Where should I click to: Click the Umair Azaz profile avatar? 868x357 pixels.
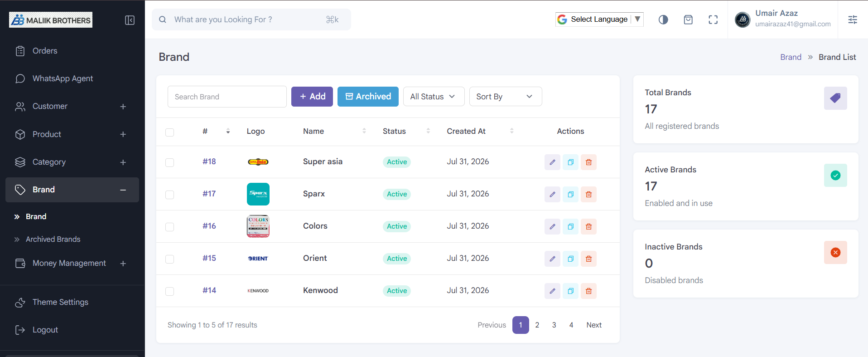(x=743, y=20)
